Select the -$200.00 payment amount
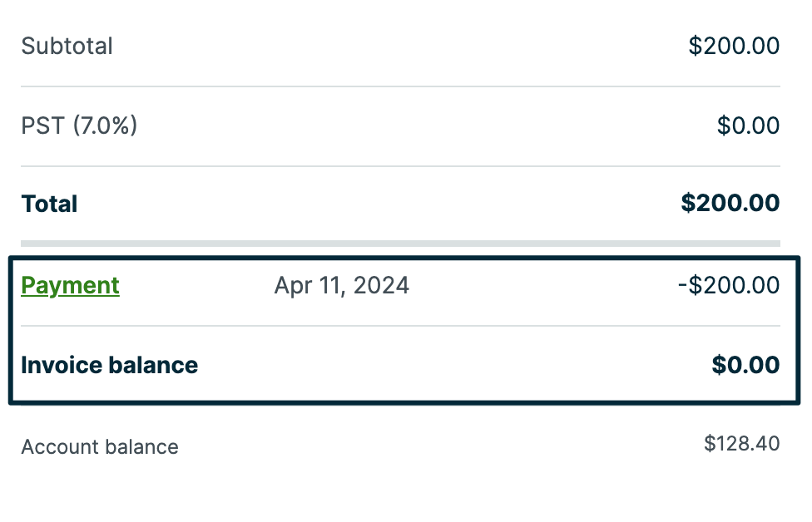This screenshot has width=812, height=522. pos(729,285)
